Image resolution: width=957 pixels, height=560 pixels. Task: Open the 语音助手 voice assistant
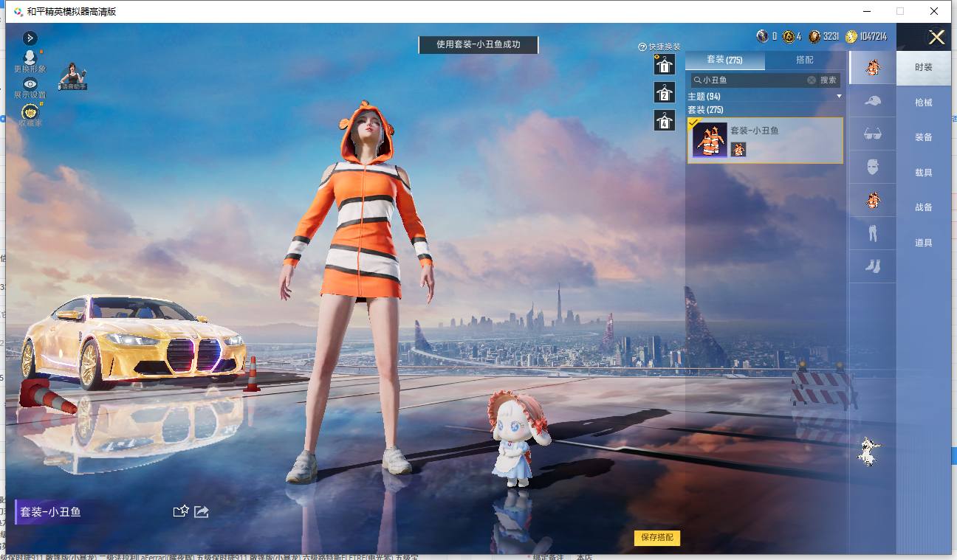click(x=73, y=77)
